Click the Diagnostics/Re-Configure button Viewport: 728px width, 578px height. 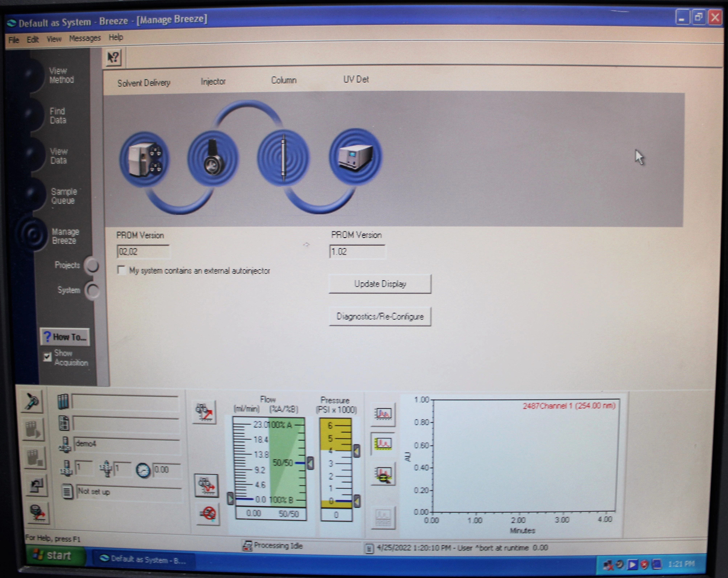pyautogui.click(x=380, y=317)
